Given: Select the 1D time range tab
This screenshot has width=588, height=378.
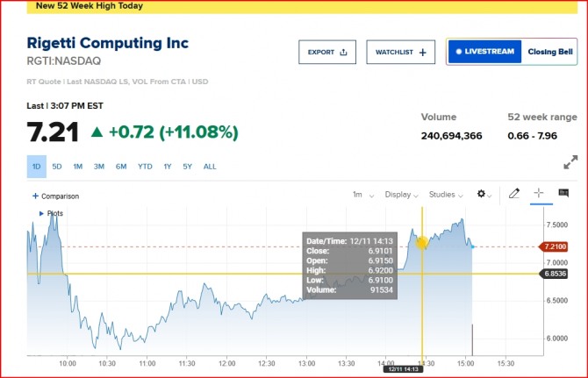Looking at the screenshot, I should [36, 167].
